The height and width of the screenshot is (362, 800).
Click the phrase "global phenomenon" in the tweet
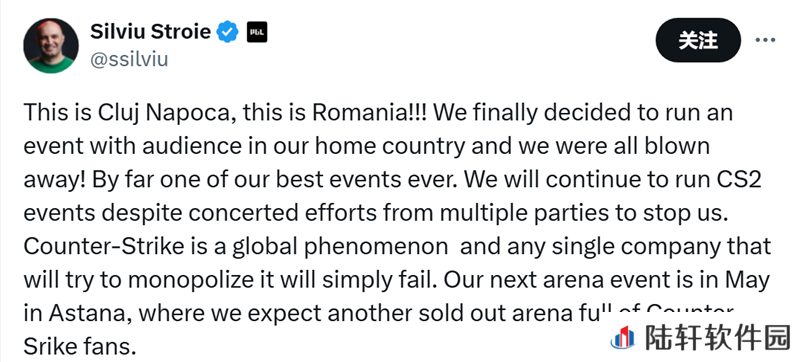click(340, 247)
